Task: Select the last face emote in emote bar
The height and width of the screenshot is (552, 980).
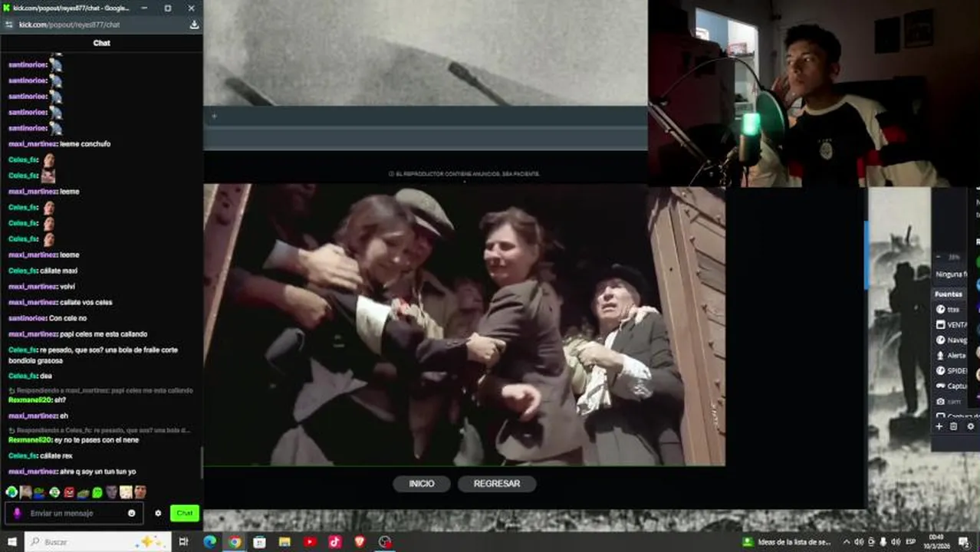Action: [140, 492]
